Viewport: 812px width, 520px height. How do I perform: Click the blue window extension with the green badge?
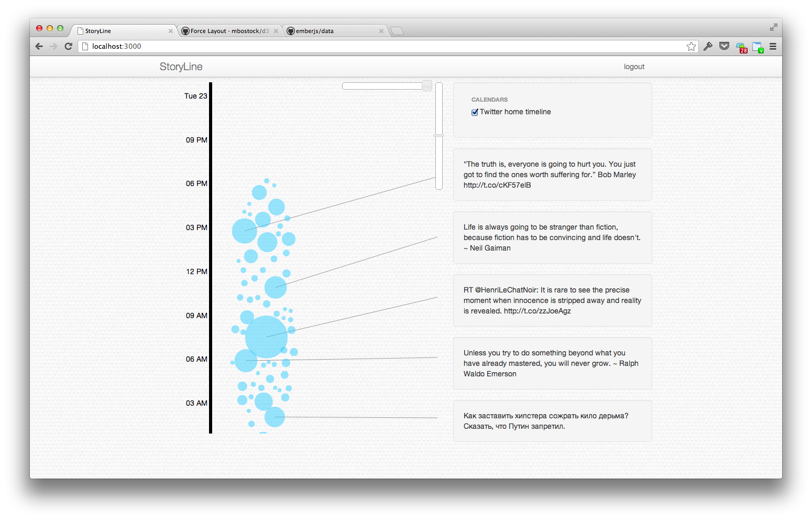point(758,47)
